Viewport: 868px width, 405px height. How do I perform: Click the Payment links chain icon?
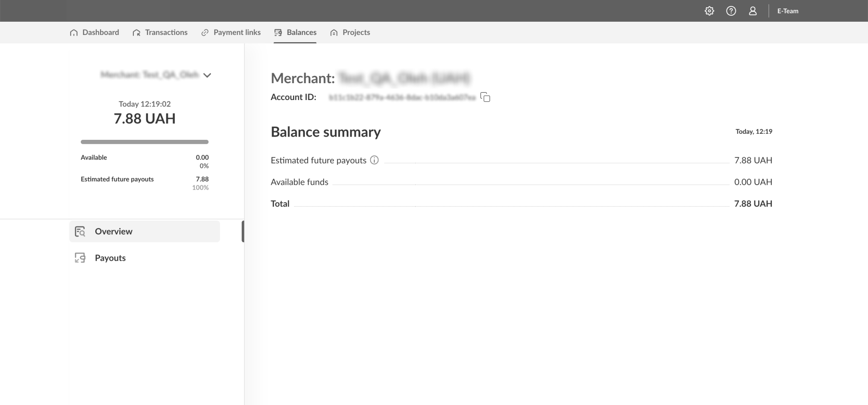click(205, 33)
